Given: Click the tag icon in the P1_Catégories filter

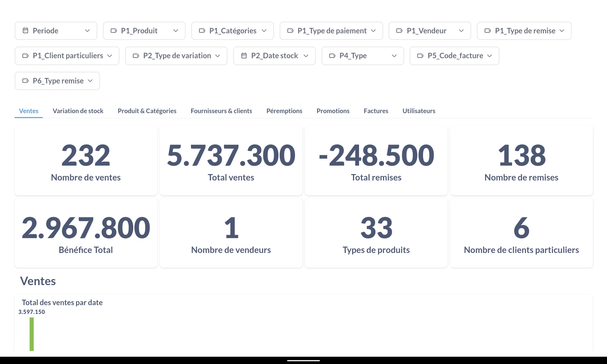Looking at the screenshot, I should coord(202,31).
